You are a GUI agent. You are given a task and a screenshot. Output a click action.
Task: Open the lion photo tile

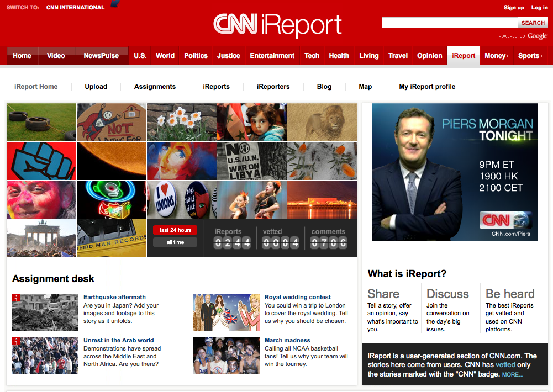coord(322,123)
